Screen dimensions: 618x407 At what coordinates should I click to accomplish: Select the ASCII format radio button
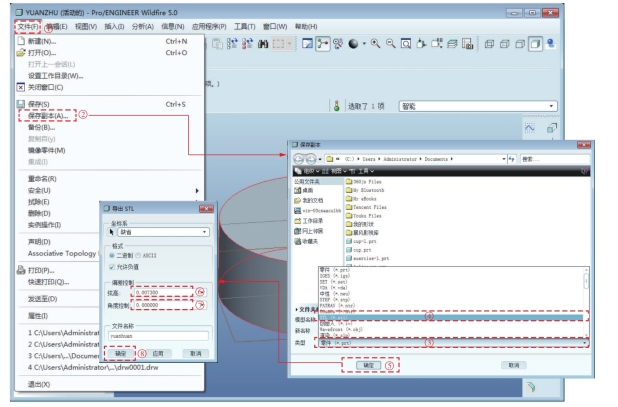(x=138, y=256)
